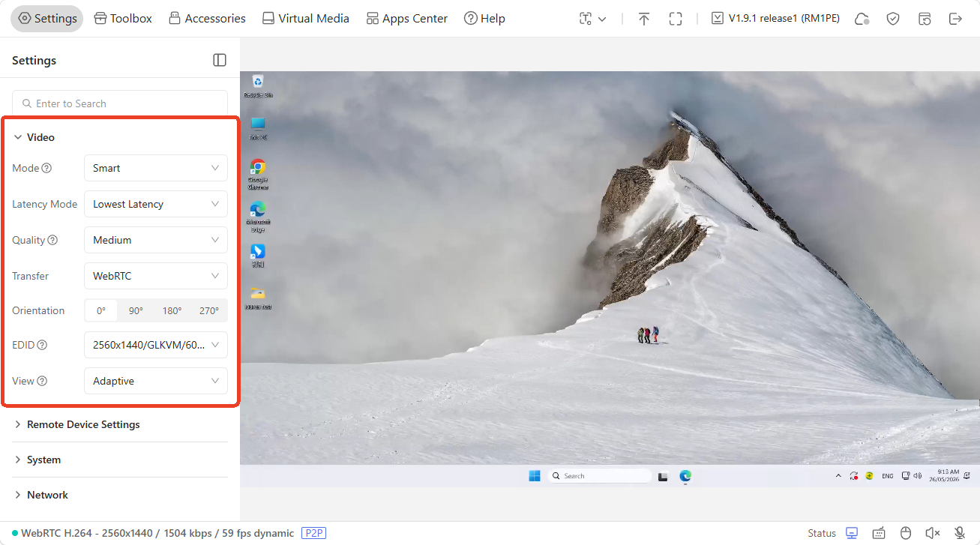
Task: Collapse the Settings sidebar panel icon
Action: pyautogui.click(x=220, y=60)
